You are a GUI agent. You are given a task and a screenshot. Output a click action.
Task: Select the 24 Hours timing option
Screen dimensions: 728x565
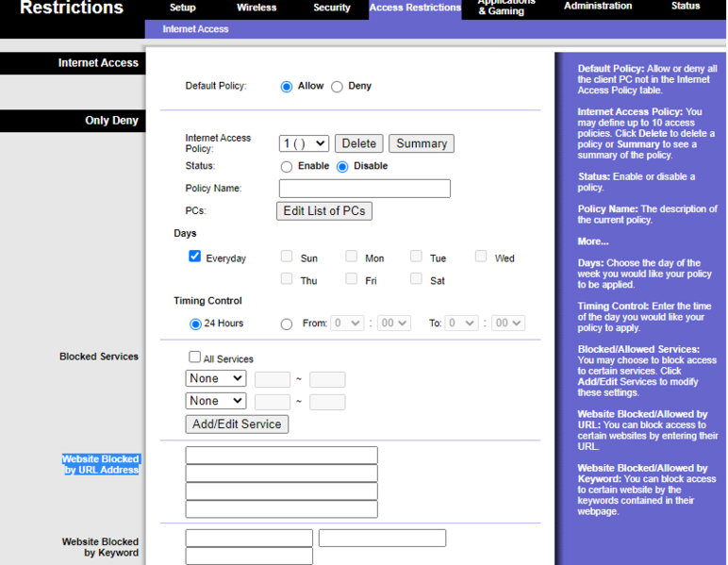pos(195,324)
